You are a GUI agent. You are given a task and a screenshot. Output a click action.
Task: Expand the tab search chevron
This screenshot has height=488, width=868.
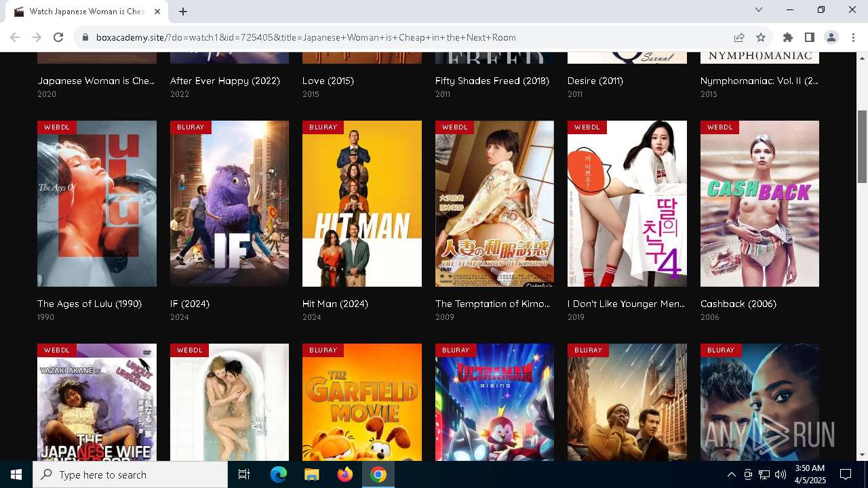pyautogui.click(x=759, y=9)
